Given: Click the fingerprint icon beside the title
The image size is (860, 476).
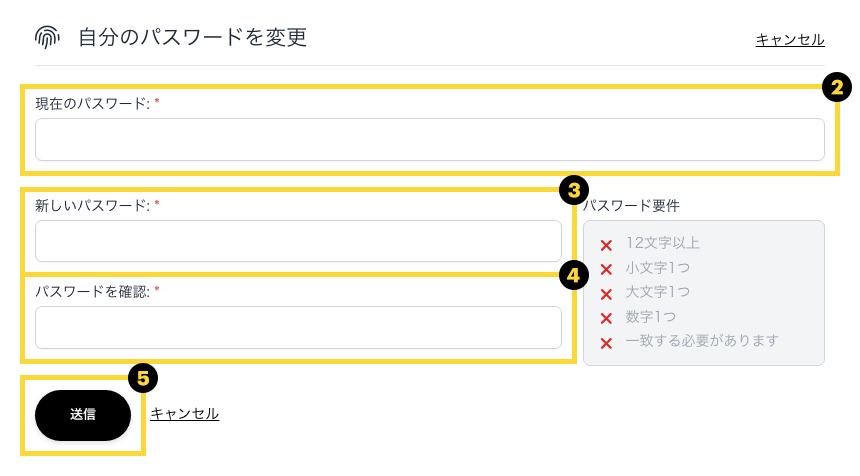Looking at the screenshot, I should pyautogui.click(x=47, y=38).
